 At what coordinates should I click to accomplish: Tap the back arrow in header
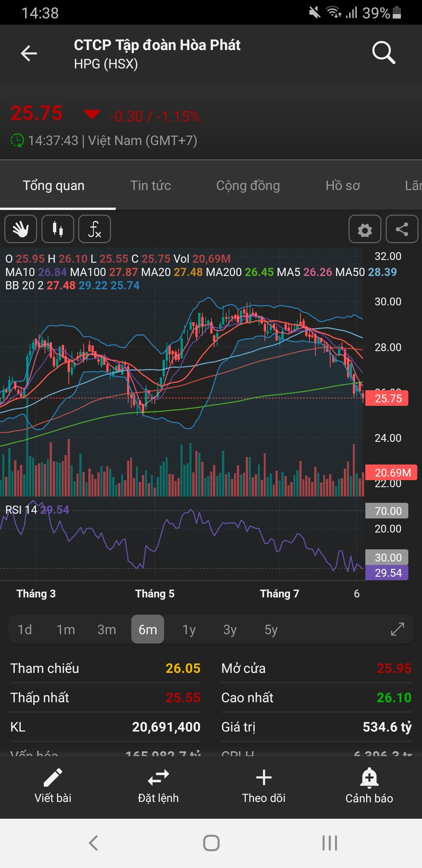coord(29,54)
